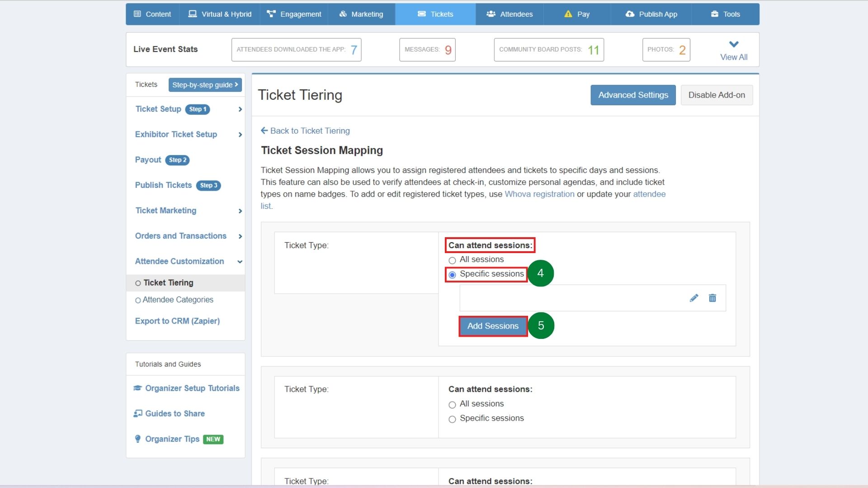The height and width of the screenshot is (488, 868).
Task: Click the Disable Add-on button
Action: point(717,95)
